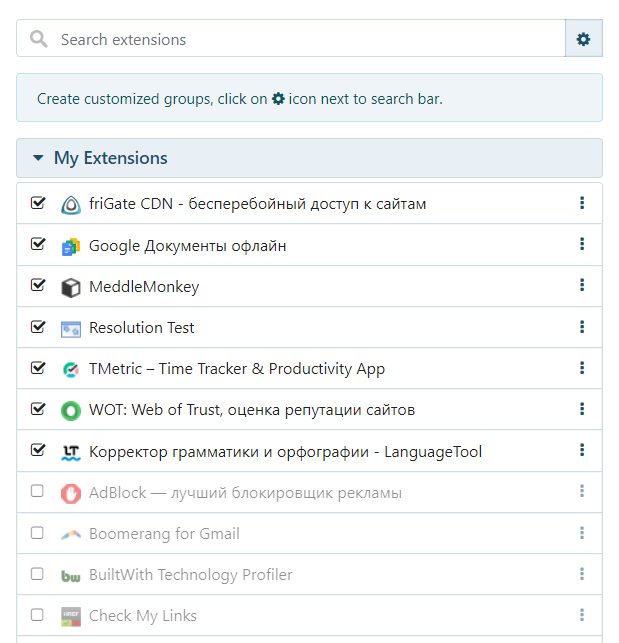Screen dimensions: 619x643
Task: Enable the Check My Links checkbox
Action: point(37,614)
